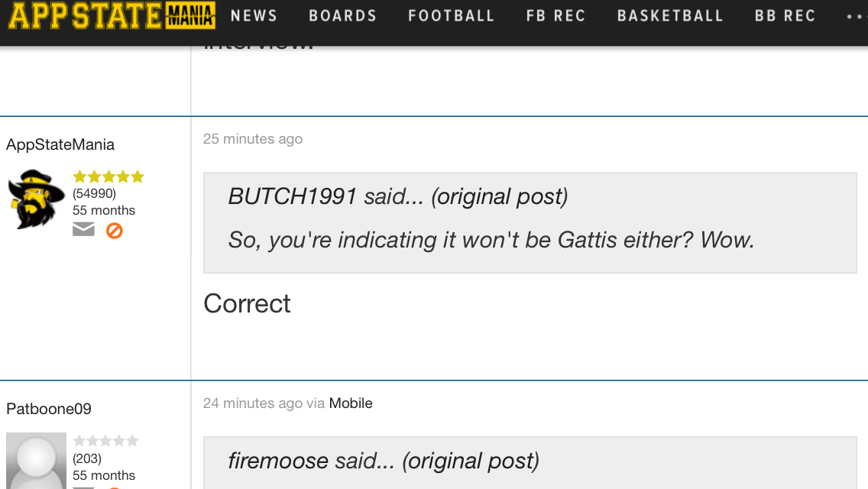View Patboone09's profile
The width and height of the screenshot is (868, 489).
pos(49,409)
